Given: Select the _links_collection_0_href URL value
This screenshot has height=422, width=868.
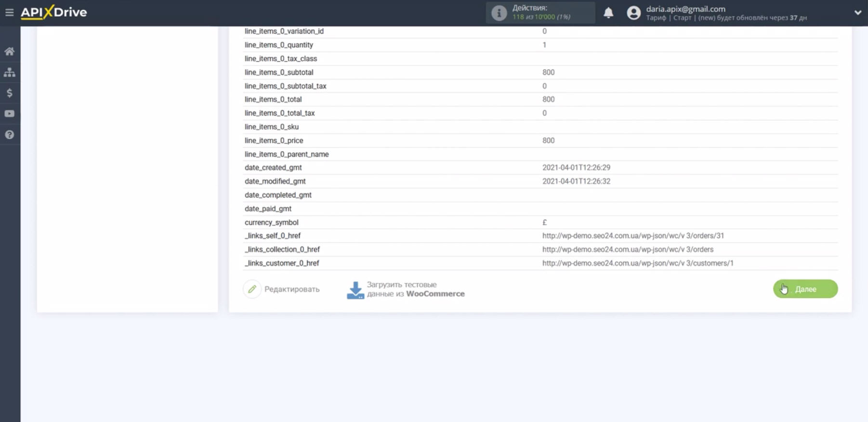Looking at the screenshot, I should click(x=628, y=250).
